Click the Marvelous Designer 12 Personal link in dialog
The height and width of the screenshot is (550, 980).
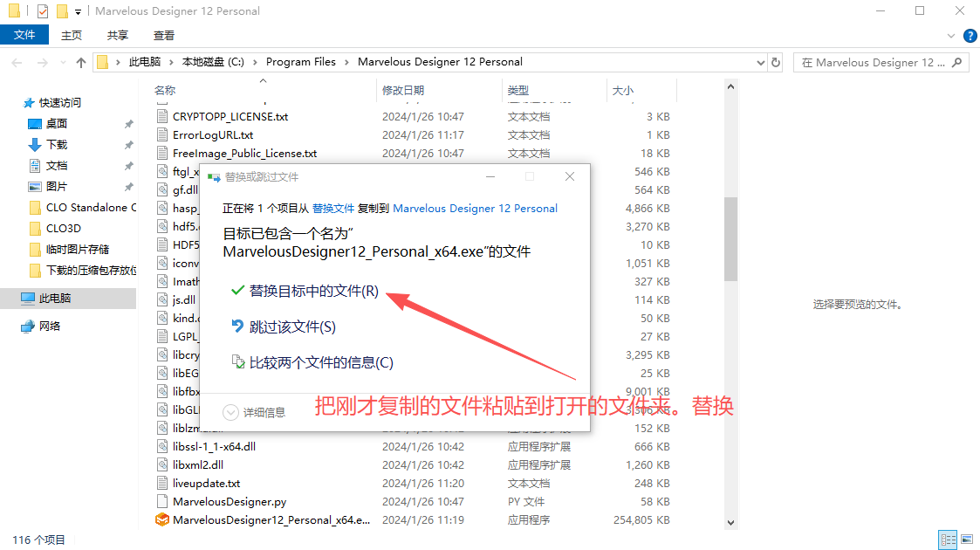pyautogui.click(x=475, y=208)
